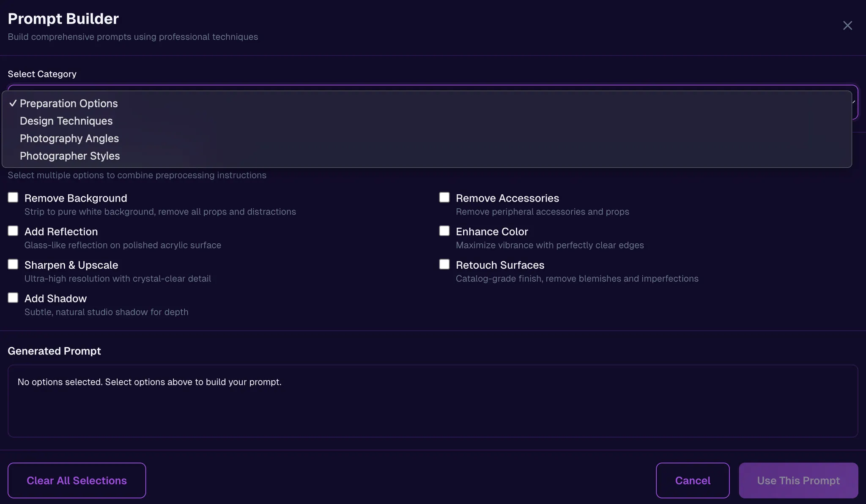Click the Retouch Surfaces description text
Viewport: 866px width, 504px height.
(x=577, y=279)
